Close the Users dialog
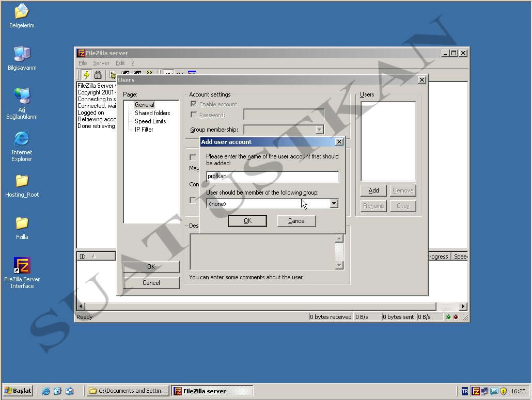Viewport: 532px width, 400px height. tap(422, 79)
